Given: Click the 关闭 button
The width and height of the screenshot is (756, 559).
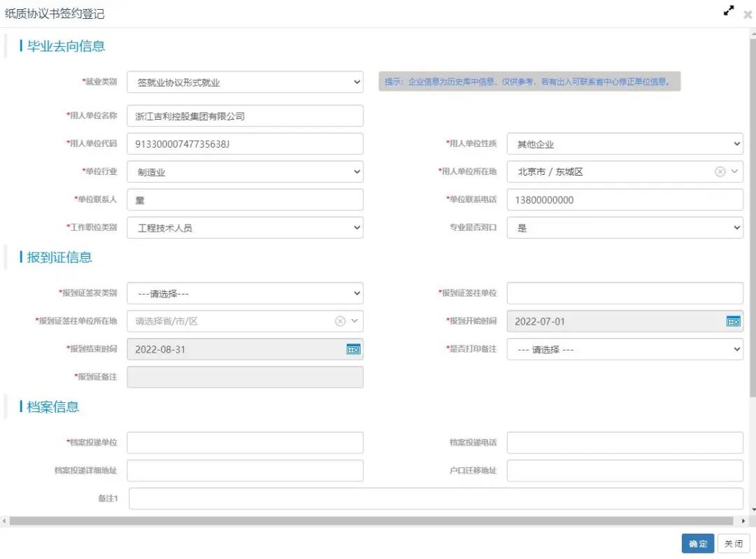Looking at the screenshot, I should (733, 544).
